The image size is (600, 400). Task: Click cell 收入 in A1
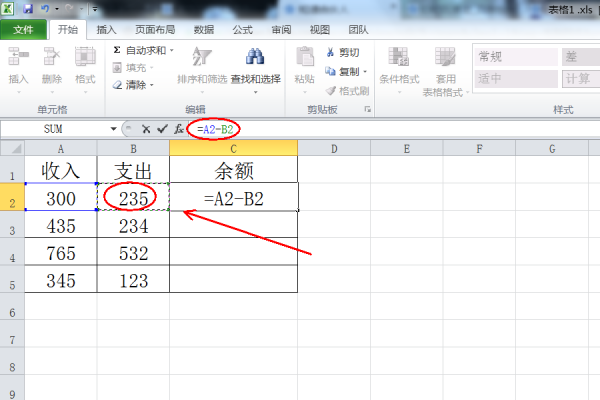tap(61, 170)
